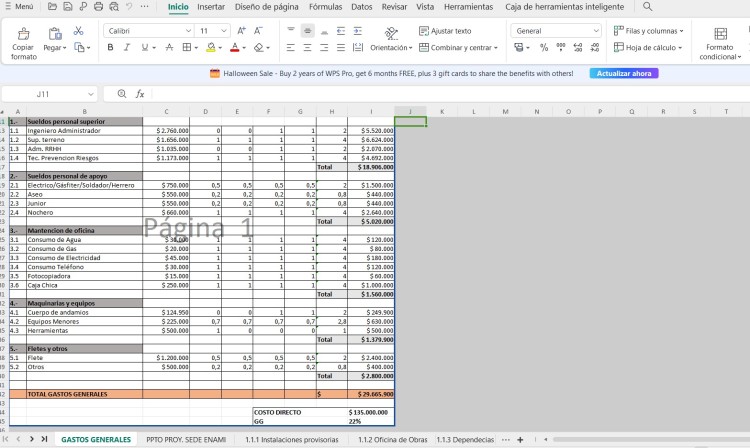This screenshot has width=750, height=448.
Task: Align text right icon
Action: click(324, 47)
